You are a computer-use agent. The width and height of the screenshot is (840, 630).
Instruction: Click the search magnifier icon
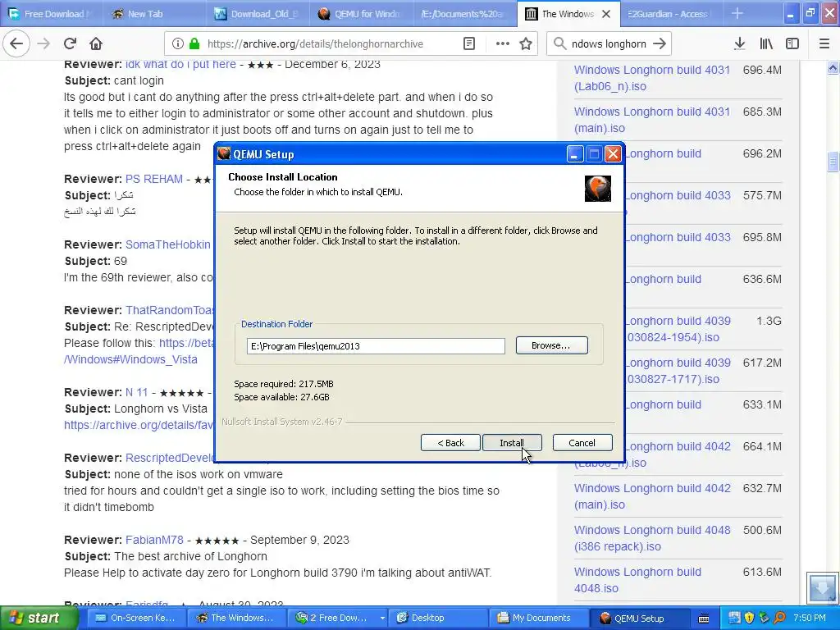(x=559, y=44)
